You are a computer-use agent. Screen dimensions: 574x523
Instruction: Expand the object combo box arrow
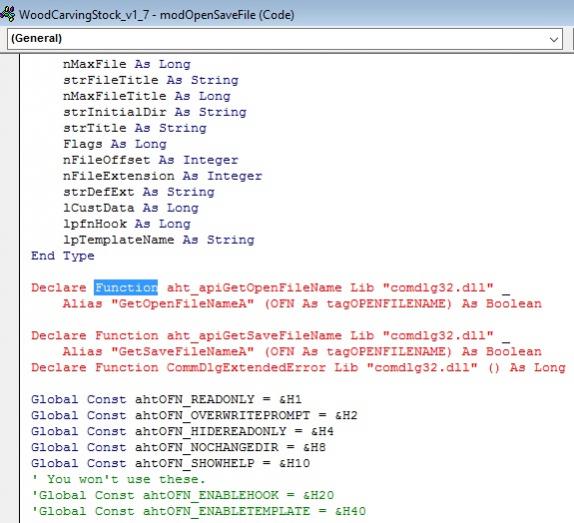(x=554, y=39)
